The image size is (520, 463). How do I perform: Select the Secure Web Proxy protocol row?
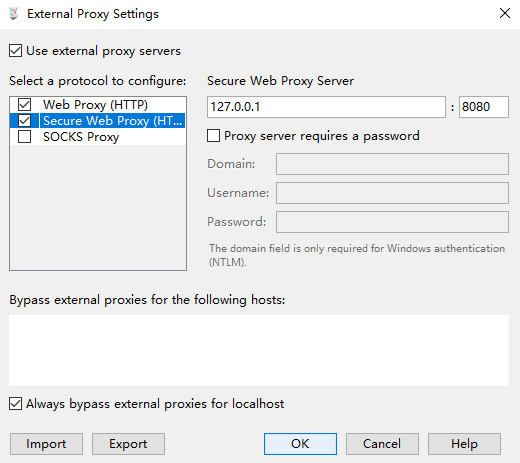(98, 121)
